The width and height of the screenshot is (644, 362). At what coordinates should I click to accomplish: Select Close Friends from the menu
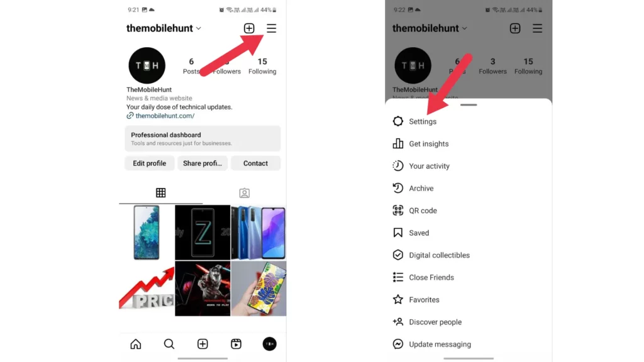point(468,277)
